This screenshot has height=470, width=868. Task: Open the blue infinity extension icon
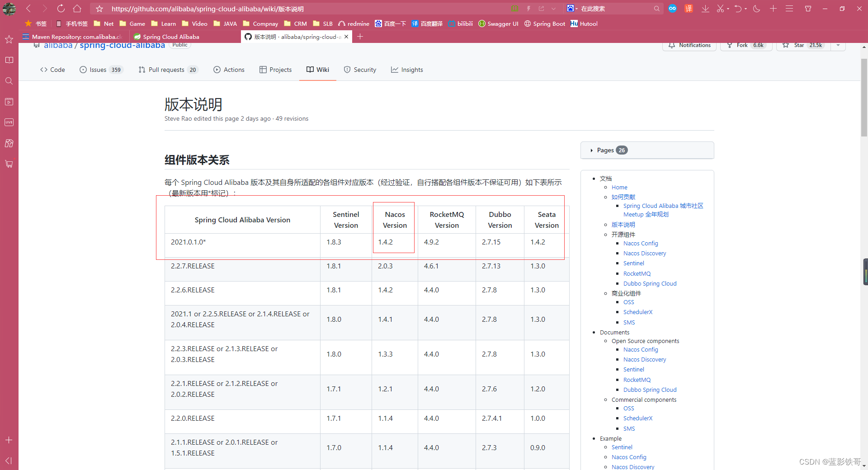point(673,9)
